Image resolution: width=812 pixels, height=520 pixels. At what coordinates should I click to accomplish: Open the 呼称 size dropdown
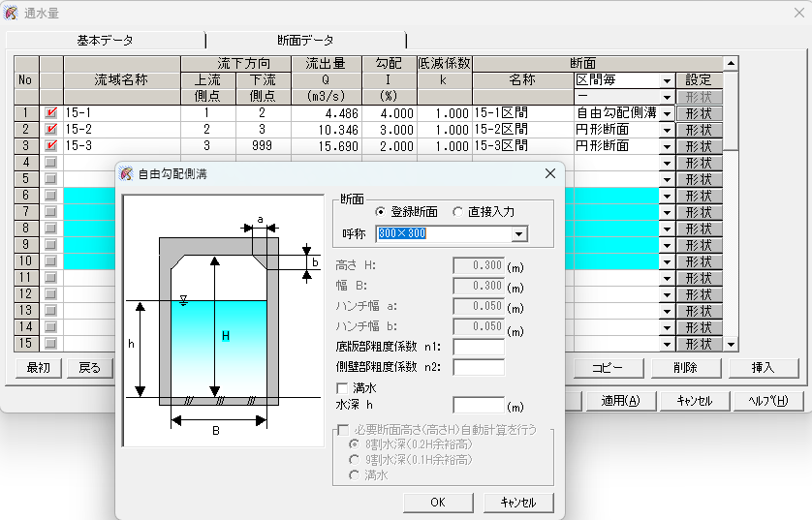click(x=519, y=233)
